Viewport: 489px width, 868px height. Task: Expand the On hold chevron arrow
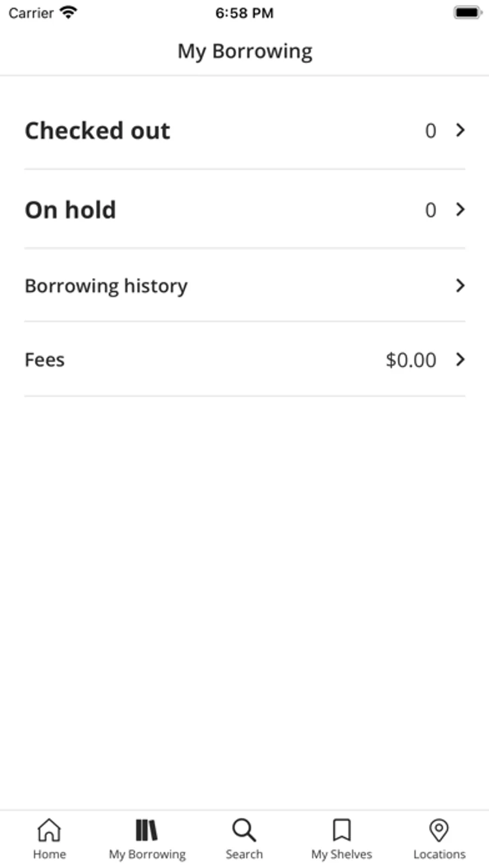(460, 210)
